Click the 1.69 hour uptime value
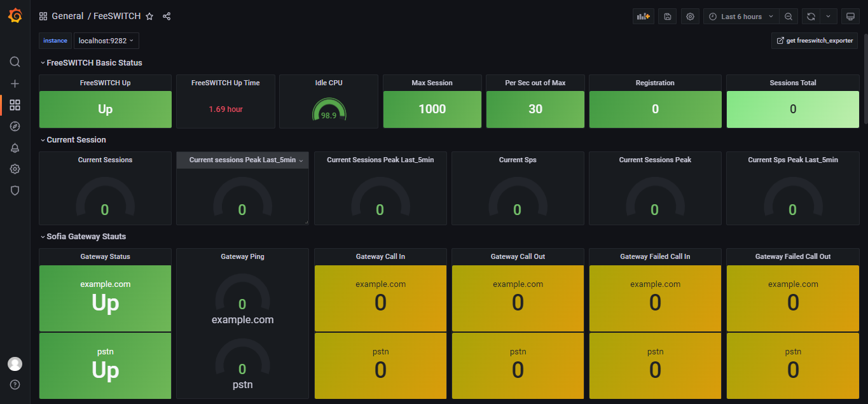This screenshot has width=868, height=404. (x=226, y=109)
